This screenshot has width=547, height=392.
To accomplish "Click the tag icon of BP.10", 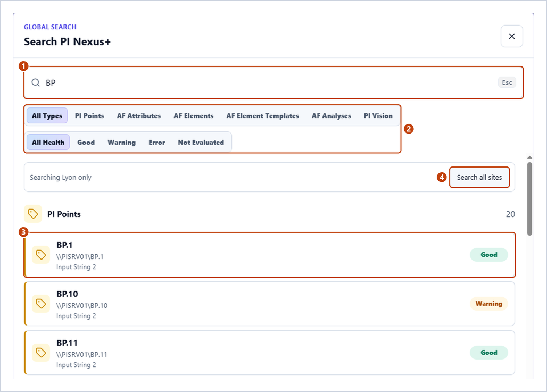I will point(41,304).
